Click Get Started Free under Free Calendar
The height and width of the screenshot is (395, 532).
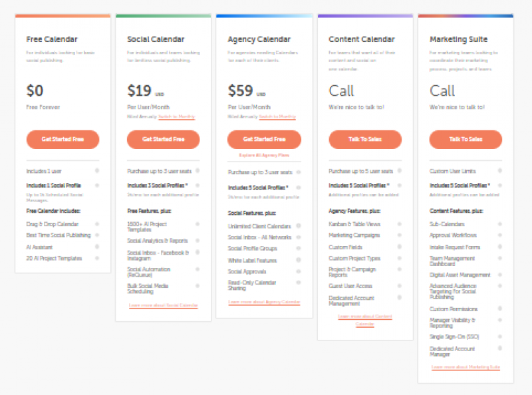[63, 140]
